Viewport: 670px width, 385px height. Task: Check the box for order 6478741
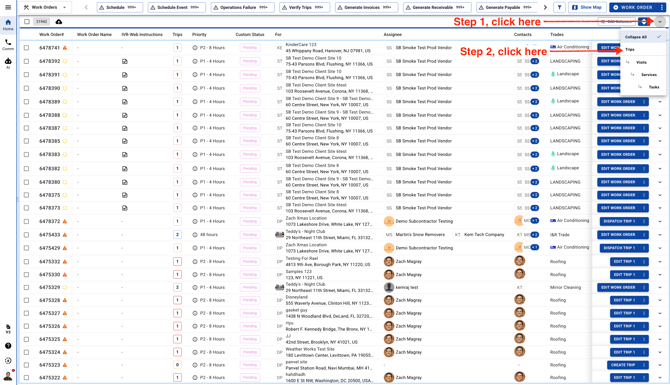coord(26,48)
